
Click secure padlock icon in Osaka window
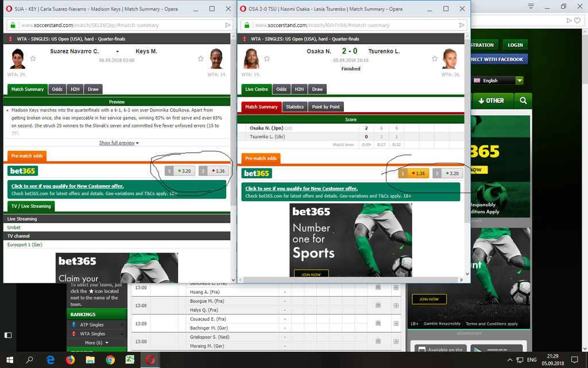(247, 25)
